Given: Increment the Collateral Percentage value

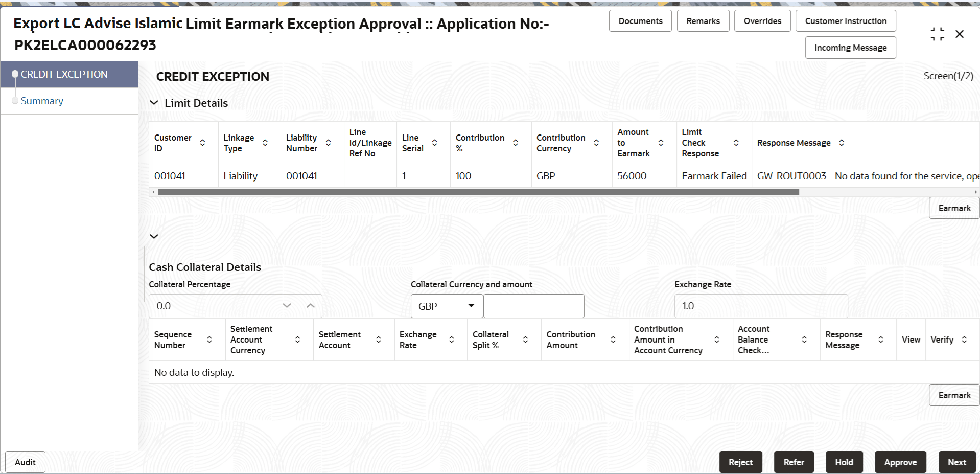Looking at the screenshot, I should pos(311,305).
